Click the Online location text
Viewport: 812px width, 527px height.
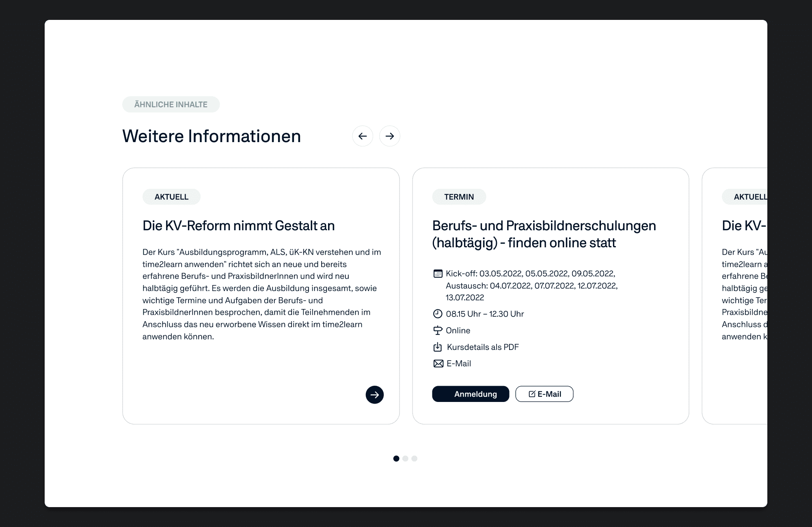point(458,330)
